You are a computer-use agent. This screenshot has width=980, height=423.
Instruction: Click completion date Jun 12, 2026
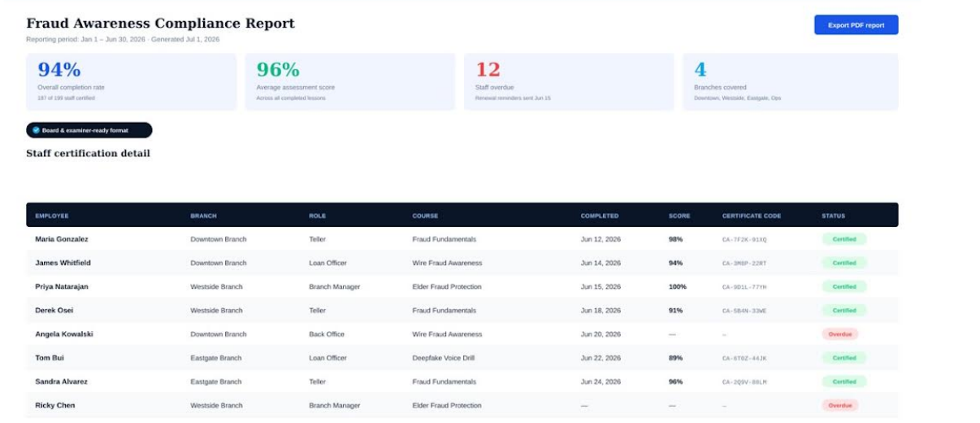(x=601, y=239)
